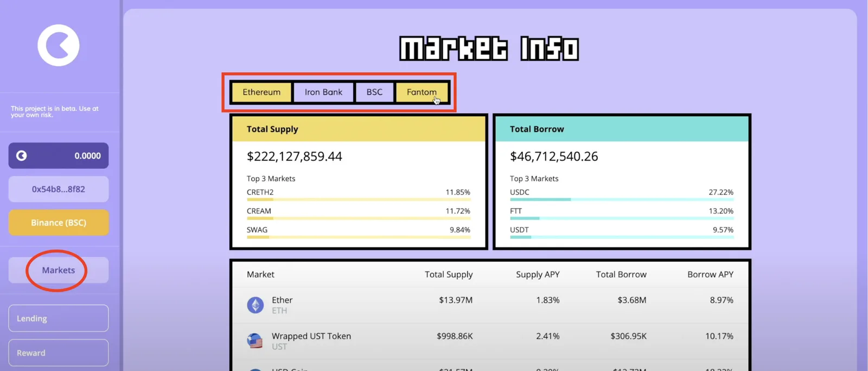
Task: Click total supply value $222,127,859.44
Action: 295,156
